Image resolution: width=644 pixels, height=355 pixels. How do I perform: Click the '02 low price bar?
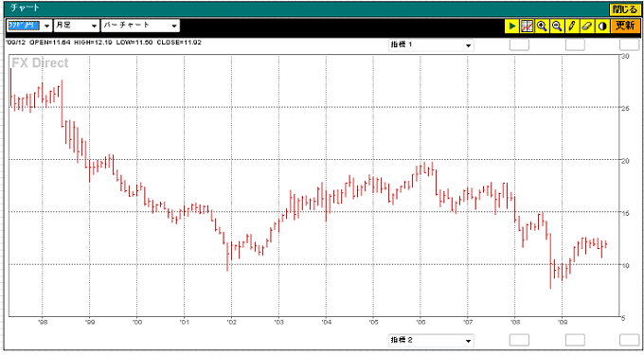pyautogui.click(x=227, y=257)
